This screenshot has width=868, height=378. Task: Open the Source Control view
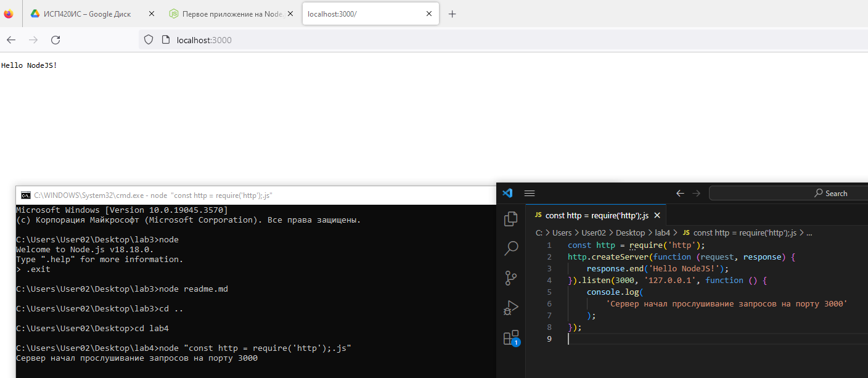(x=510, y=278)
